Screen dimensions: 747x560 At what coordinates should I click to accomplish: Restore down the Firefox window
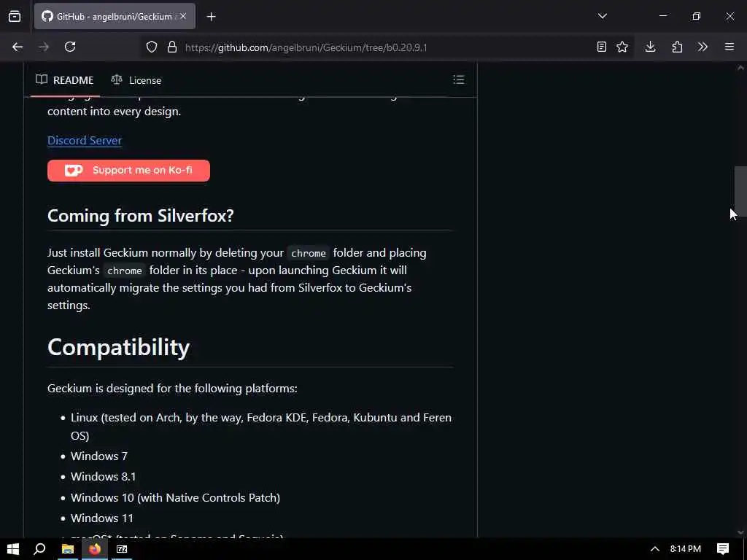[x=697, y=16]
